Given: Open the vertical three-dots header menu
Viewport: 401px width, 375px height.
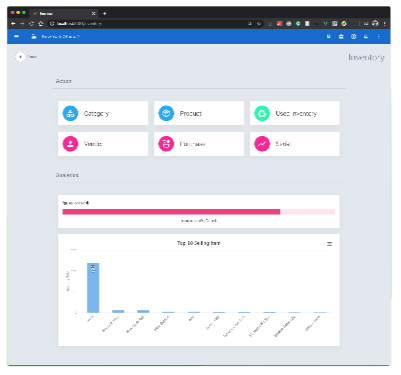Looking at the screenshot, I should point(379,36).
